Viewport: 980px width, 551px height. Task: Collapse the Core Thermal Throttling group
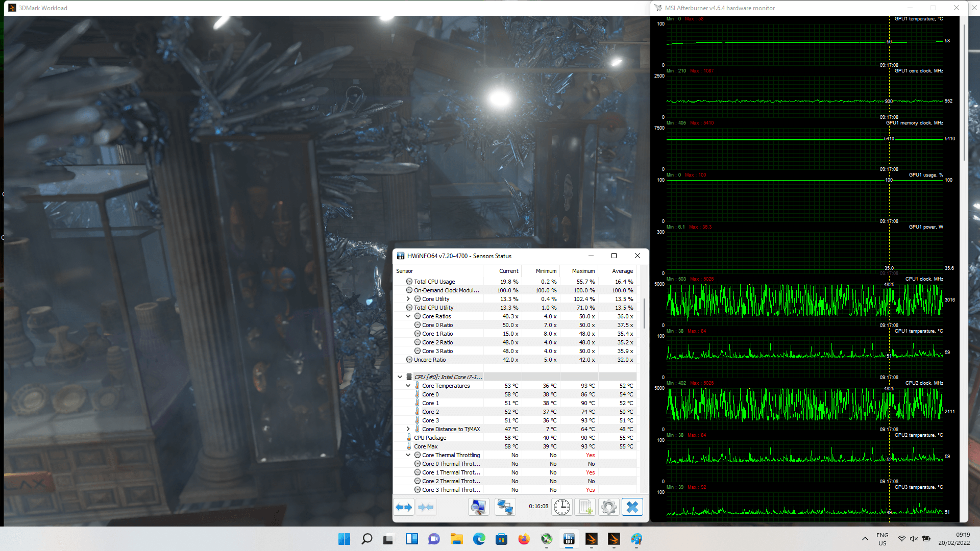(x=408, y=455)
